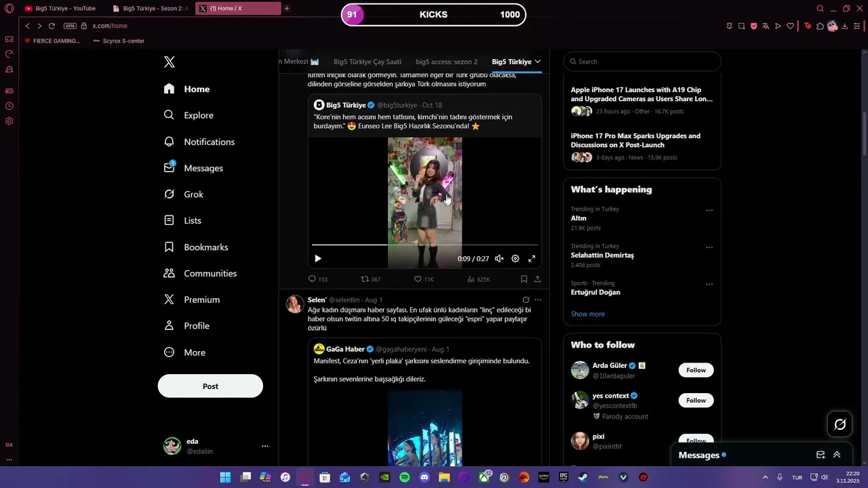The height and width of the screenshot is (488, 868).
Task: Open Scyrox S-center bookmark
Action: pyautogui.click(x=119, y=41)
